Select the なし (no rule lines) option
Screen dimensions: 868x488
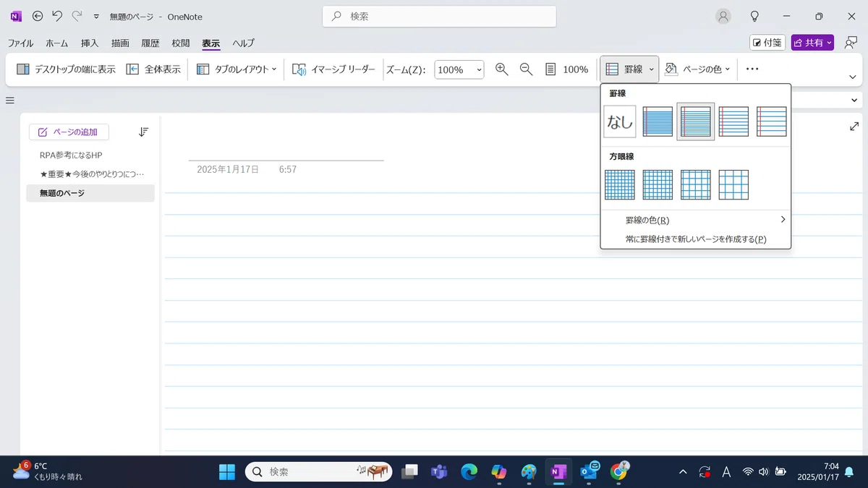[620, 121]
